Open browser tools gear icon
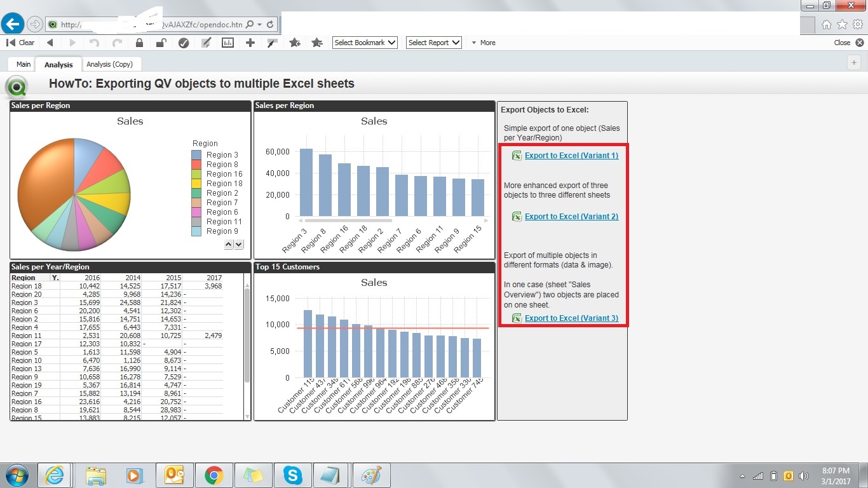Image resolution: width=868 pixels, height=488 pixels. (x=857, y=24)
